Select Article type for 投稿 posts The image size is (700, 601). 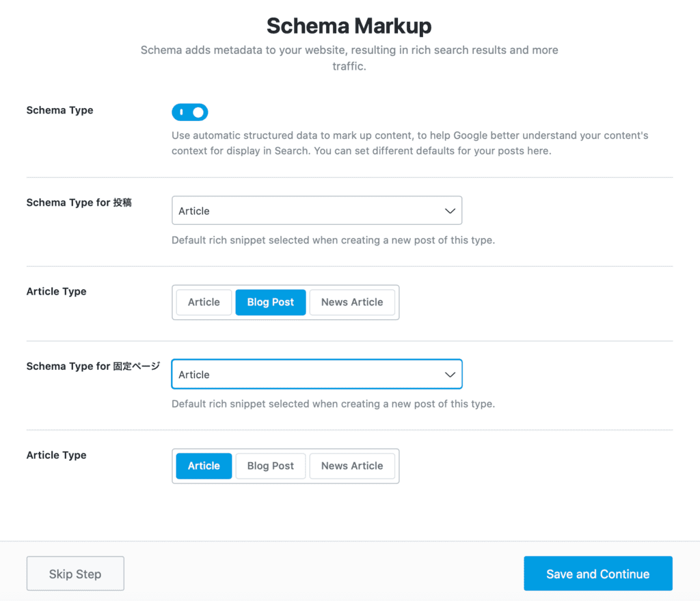point(203,302)
